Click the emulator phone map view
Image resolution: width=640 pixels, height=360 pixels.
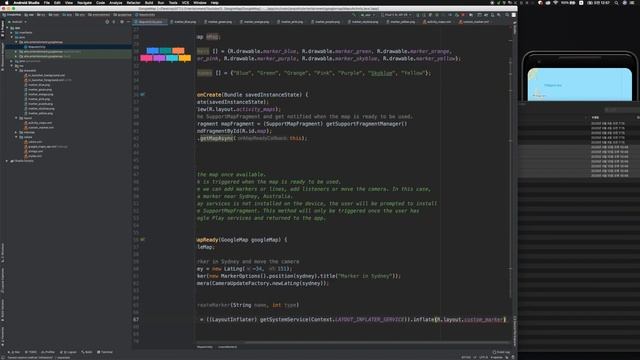(580, 84)
